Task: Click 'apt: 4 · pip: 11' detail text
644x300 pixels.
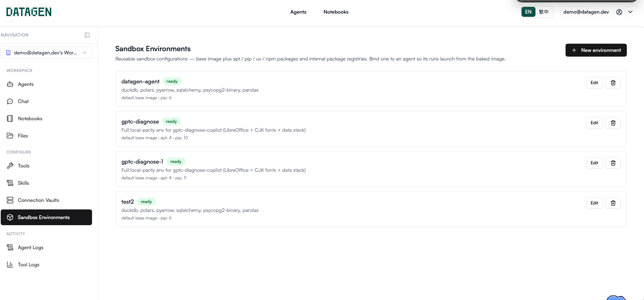Action: [x=173, y=178]
